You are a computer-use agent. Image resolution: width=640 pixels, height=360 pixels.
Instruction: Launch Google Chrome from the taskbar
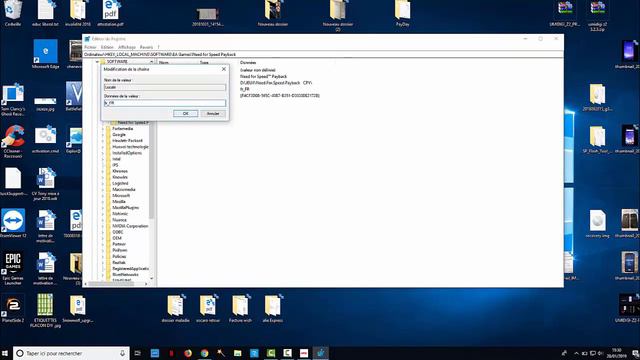(204, 353)
